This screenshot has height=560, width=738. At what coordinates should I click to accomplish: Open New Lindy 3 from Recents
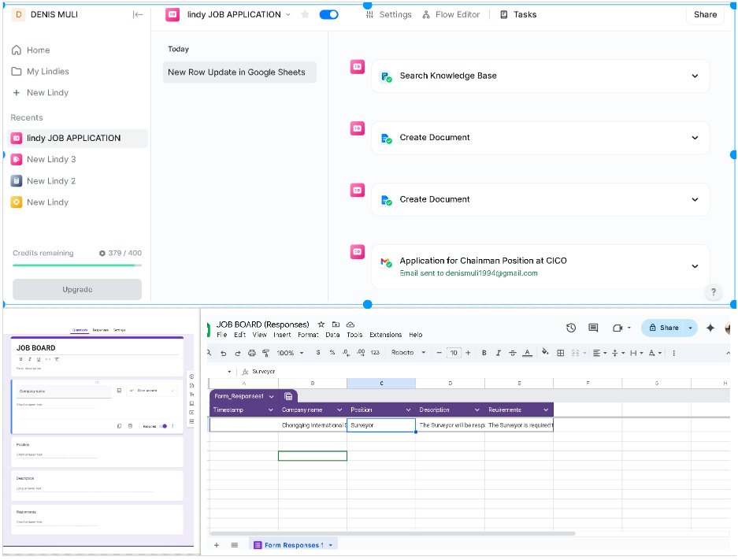[x=43, y=160]
